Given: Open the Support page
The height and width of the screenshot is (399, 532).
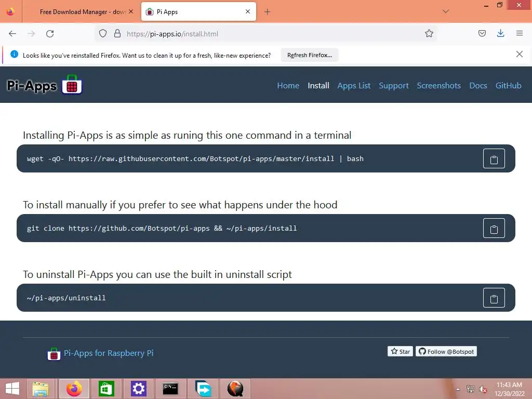Looking at the screenshot, I should point(394,86).
